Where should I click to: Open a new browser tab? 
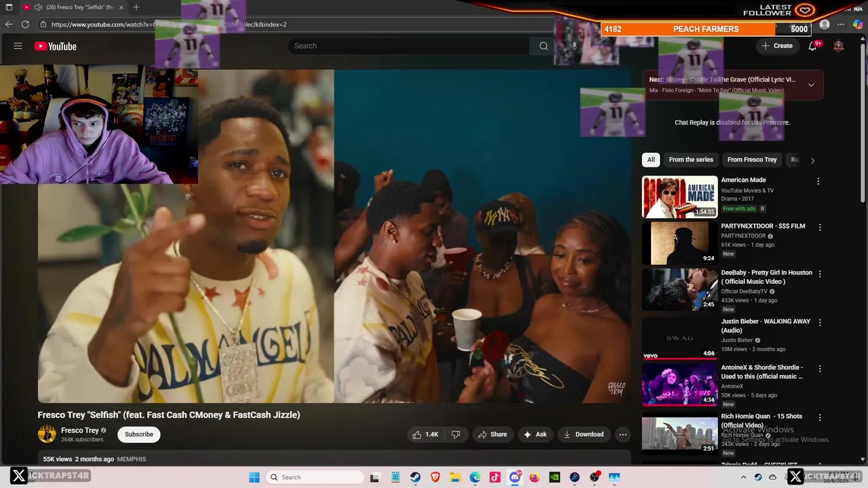136,7
